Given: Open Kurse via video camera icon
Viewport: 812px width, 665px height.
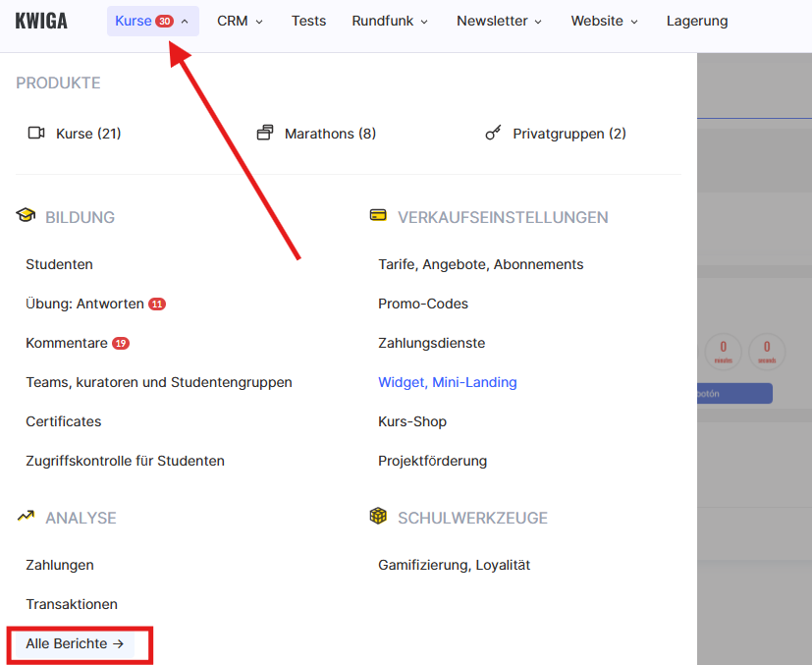Looking at the screenshot, I should tap(37, 134).
